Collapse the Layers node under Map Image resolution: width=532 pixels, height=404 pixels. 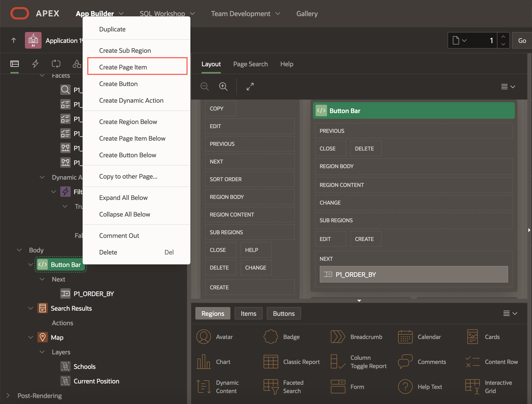pyautogui.click(x=42, y=352)
